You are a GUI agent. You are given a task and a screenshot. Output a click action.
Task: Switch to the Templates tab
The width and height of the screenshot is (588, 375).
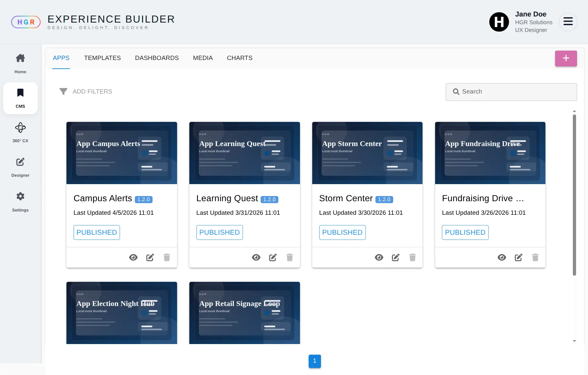102,58
